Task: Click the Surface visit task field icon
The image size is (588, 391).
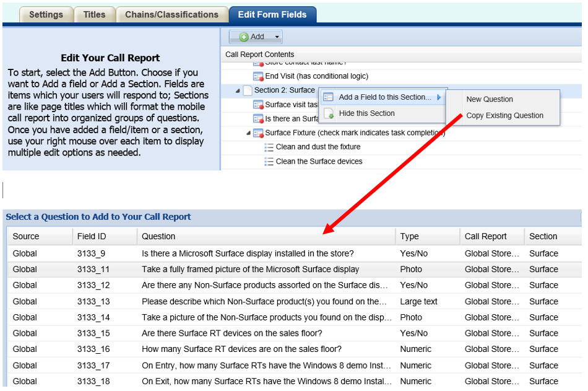Action: [258, 105]
